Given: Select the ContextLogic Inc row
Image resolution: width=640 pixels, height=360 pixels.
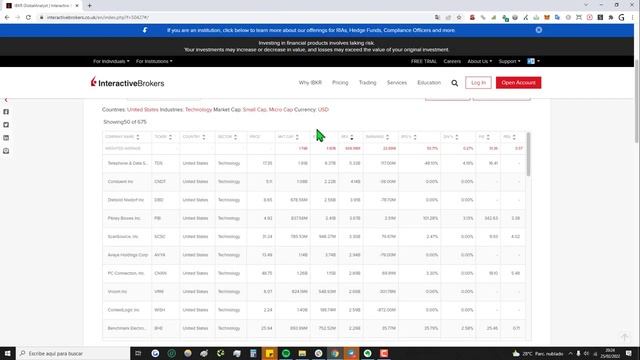Looking at the screenshot, I should [x=314, y=310].
